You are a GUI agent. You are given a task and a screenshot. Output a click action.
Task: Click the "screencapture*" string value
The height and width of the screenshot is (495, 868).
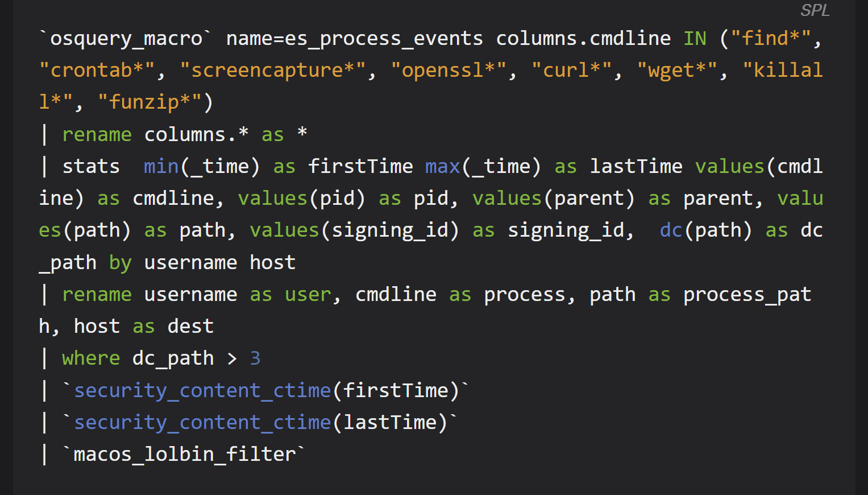(272, 71)
